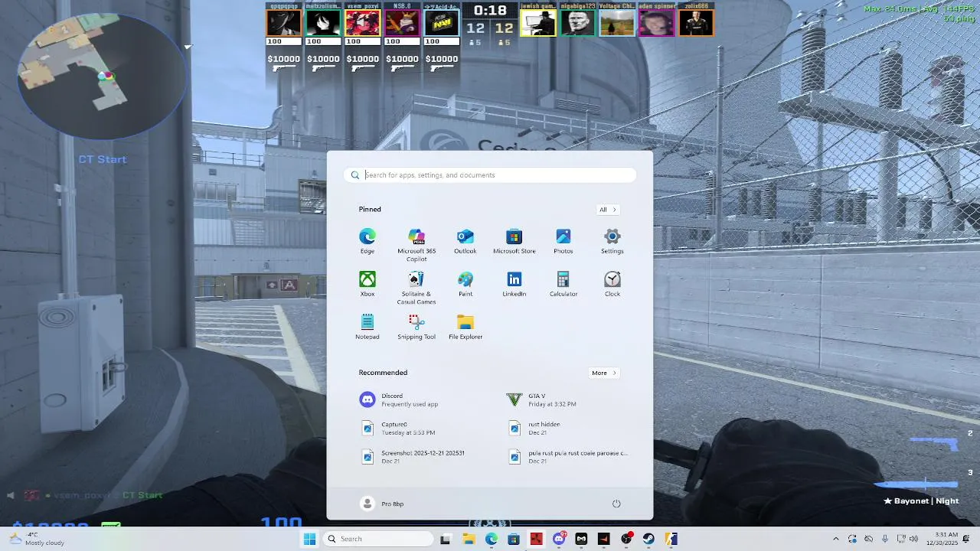The height and width of the screenshot is (551, 980).
Task: Open OBS Studio from the taskbar
Action: pyautogui.click(x=626, y=539)
